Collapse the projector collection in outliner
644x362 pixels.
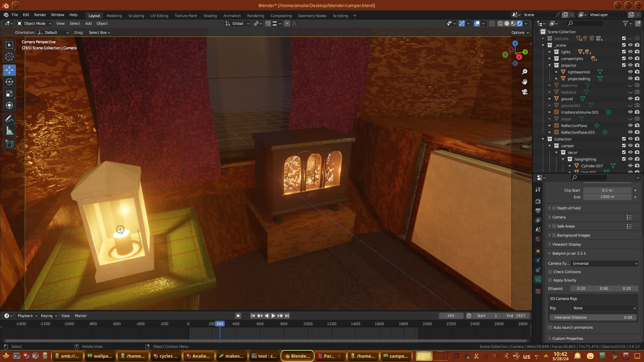549,65
